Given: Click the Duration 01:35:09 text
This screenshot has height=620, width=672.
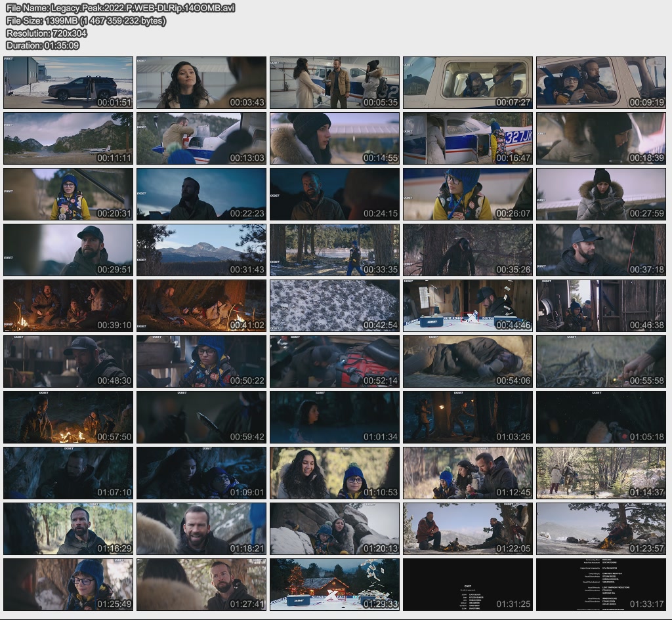Looking at the screenshot, I should 43,45.
